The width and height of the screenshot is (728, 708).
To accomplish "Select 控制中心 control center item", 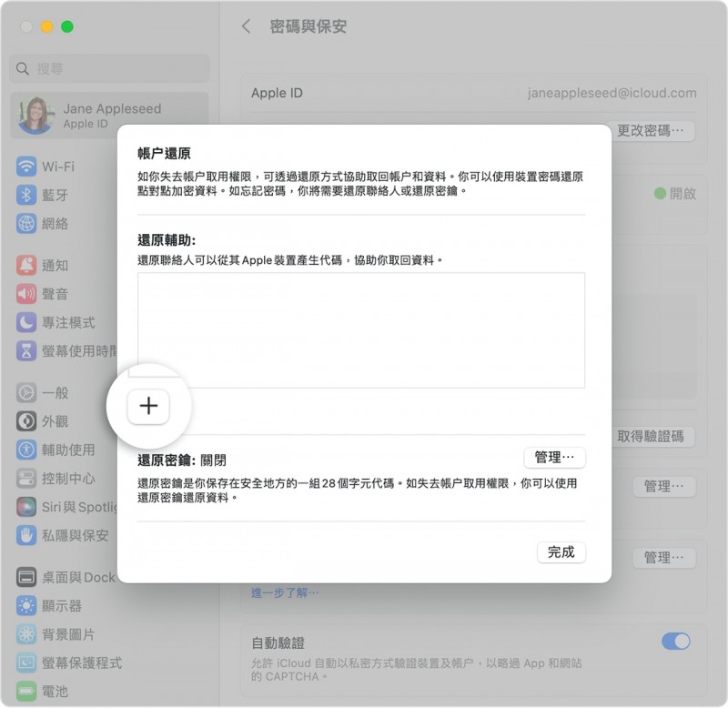I will pos(67,478).
